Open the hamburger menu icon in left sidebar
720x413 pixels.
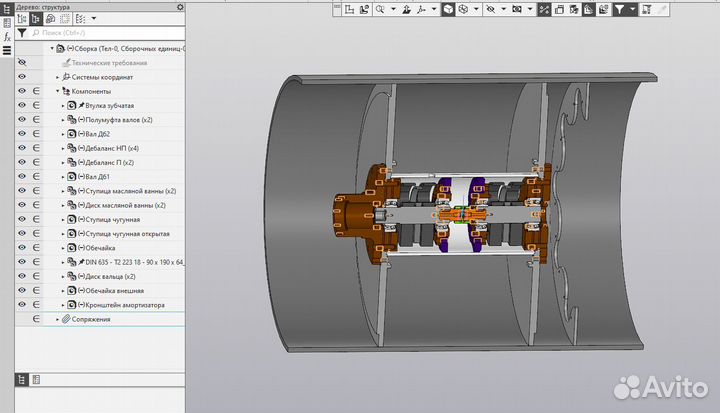pos(6,50)
